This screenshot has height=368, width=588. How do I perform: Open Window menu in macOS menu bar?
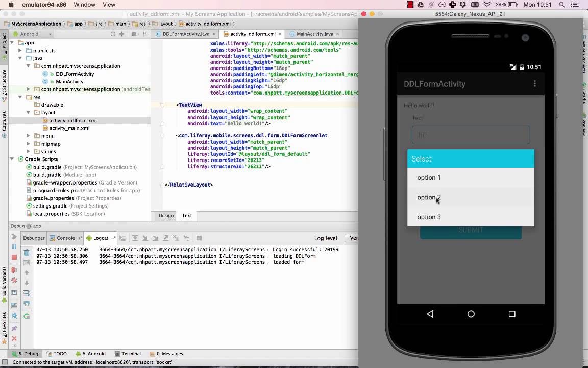tap(84, 5)
